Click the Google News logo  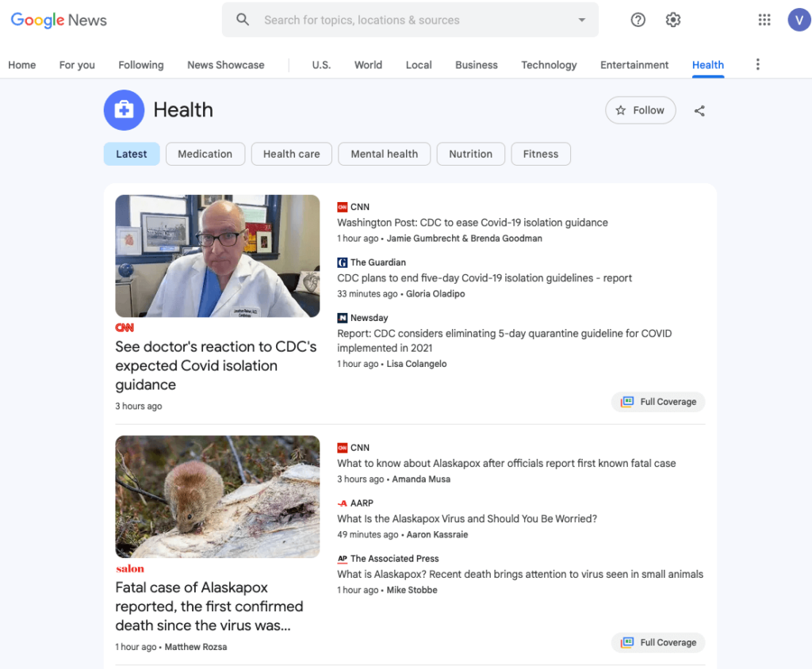point(59,20)
